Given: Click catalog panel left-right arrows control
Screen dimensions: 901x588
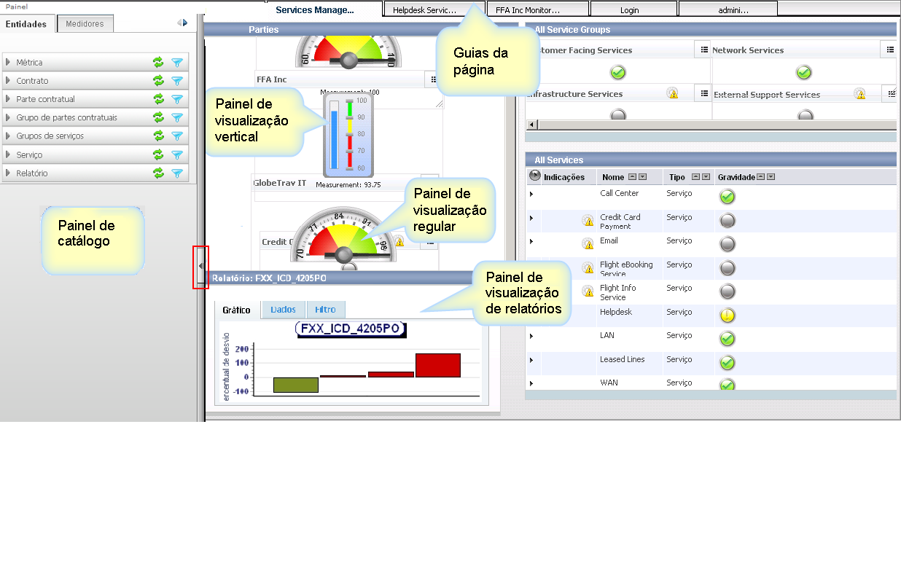Looking at the screenshot, I should point(182,23).
